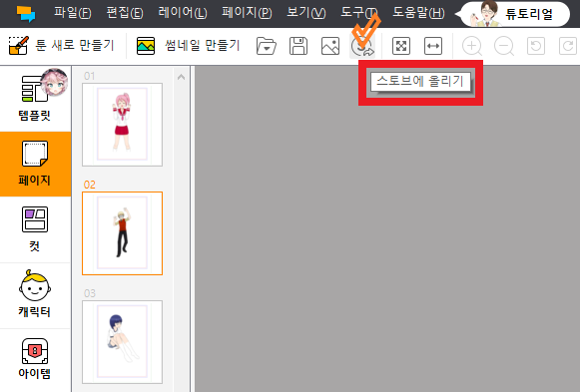This screenshot has height=392, width=580.
Task: Click the fit to screen icon
Action: click(401, 46)
